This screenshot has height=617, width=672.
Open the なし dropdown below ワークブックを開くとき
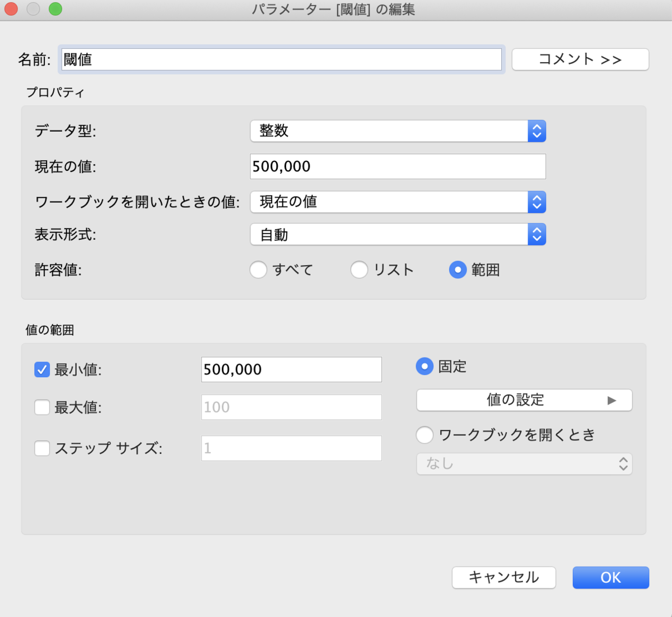pyautogui.click(x=524, y=463)
